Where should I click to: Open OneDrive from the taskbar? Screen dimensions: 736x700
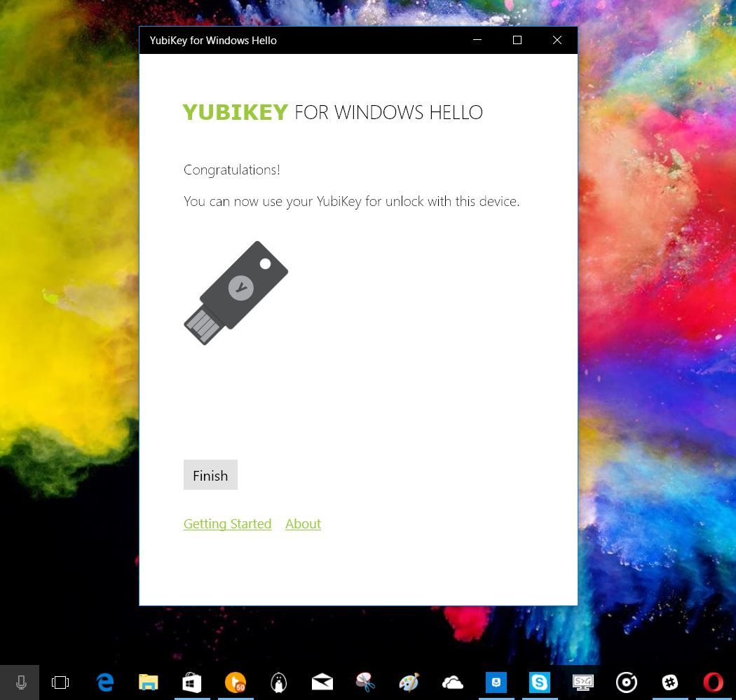click(452, 682)
